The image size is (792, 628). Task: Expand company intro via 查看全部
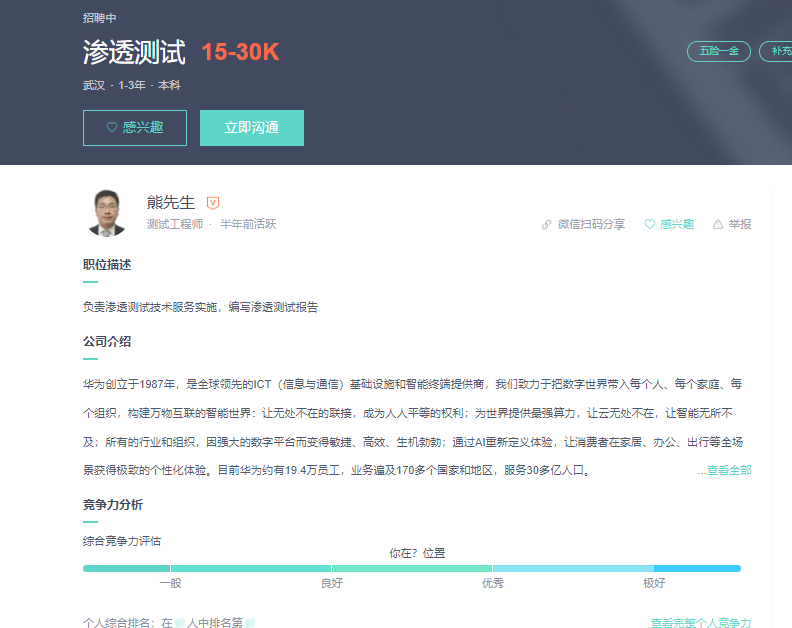coord(728,470)
